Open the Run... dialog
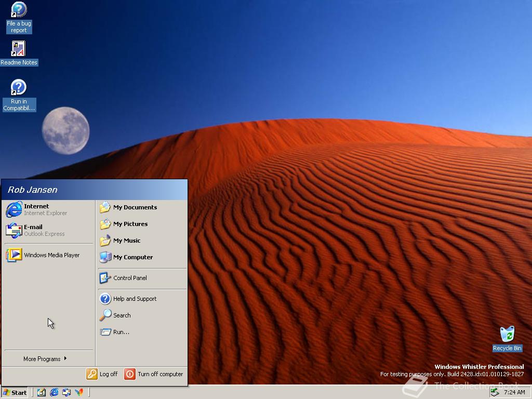The height and width of the screenshot is (399, 532). 142,332
